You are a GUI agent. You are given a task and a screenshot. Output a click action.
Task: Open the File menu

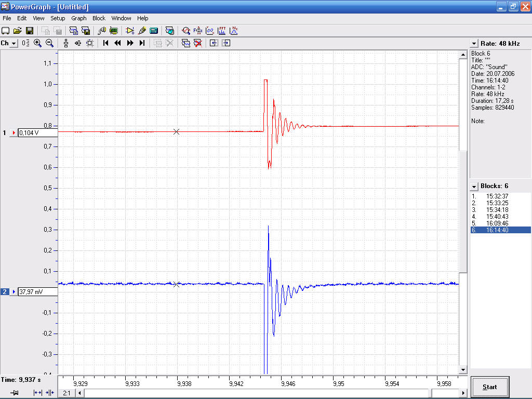point(7,18)
